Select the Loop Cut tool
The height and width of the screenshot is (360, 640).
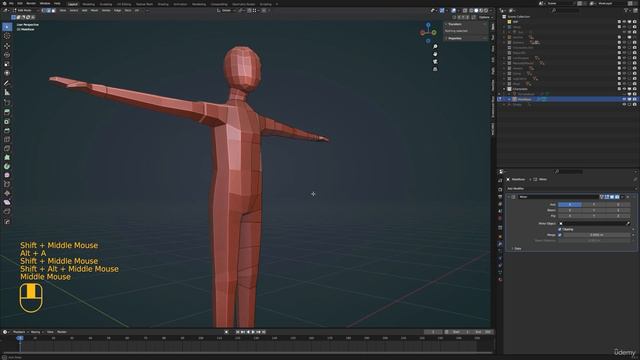[7, 140]
